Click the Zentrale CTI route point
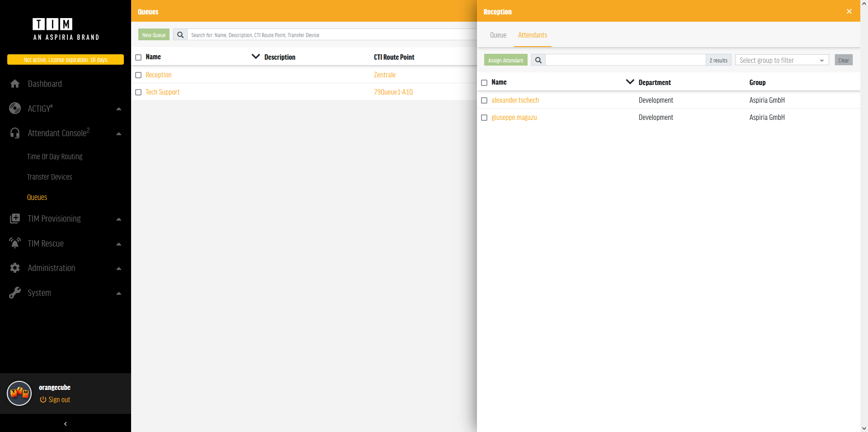 point(385,75)
